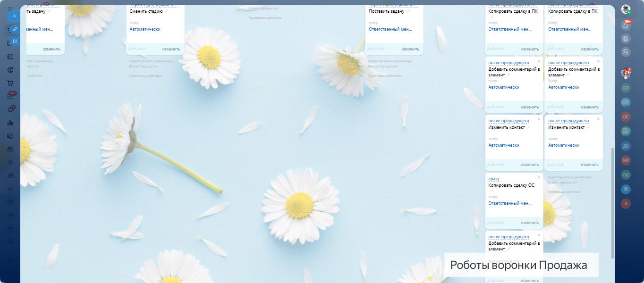Viewport: 644px width, 283px height.
Task: Click Групповые действия below the Сменить стадию card
Action: [x=145, y=75]
